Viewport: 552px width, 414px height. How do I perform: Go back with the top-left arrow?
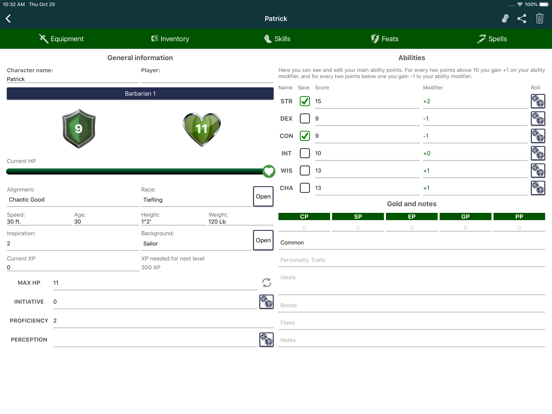pyautogui.click(x=8, y=19)
